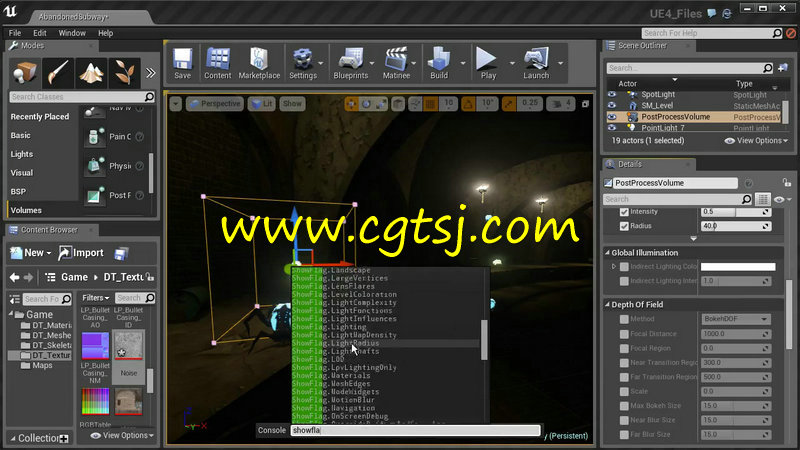This screenshot has height=450, width=800.
Task: Lock the Content Browser path icon
Action: click(149, 277)
